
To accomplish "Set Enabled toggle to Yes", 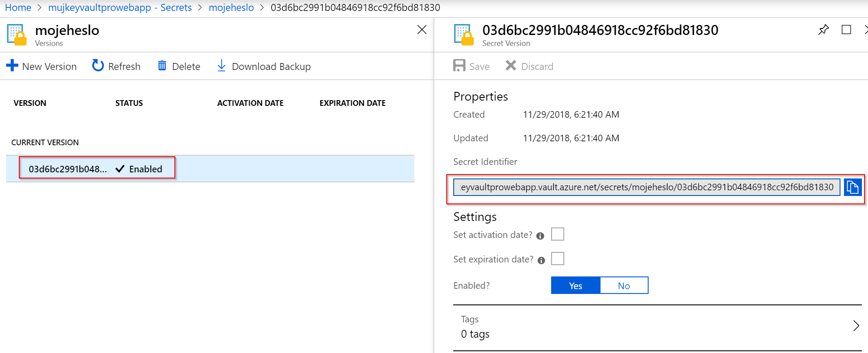I will tap(576, 286).
